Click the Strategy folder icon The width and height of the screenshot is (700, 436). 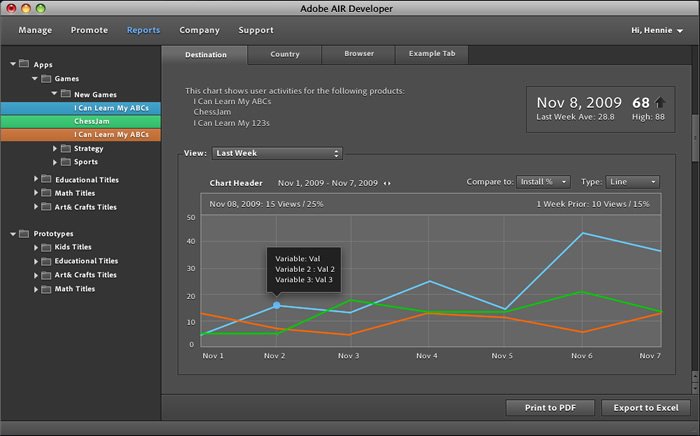click(66, 148)
